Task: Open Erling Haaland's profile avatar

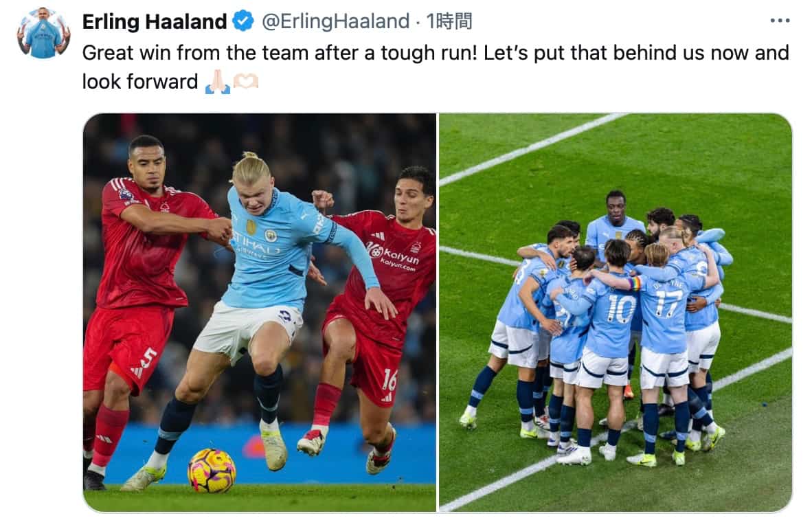Action: point(43,33)
